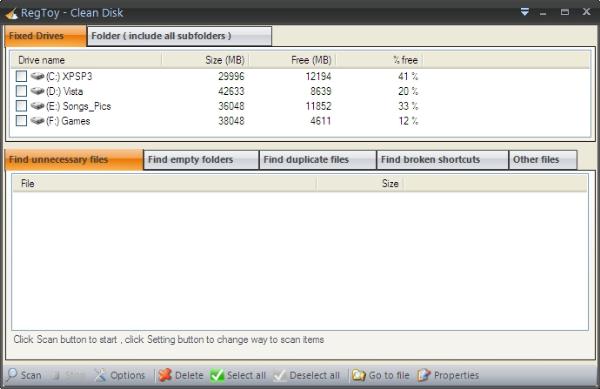This screenshot has height=389, width=600.
Task: Open Options from the bottom toolbar
Action: pyautogui.click(x=120, y=375)
